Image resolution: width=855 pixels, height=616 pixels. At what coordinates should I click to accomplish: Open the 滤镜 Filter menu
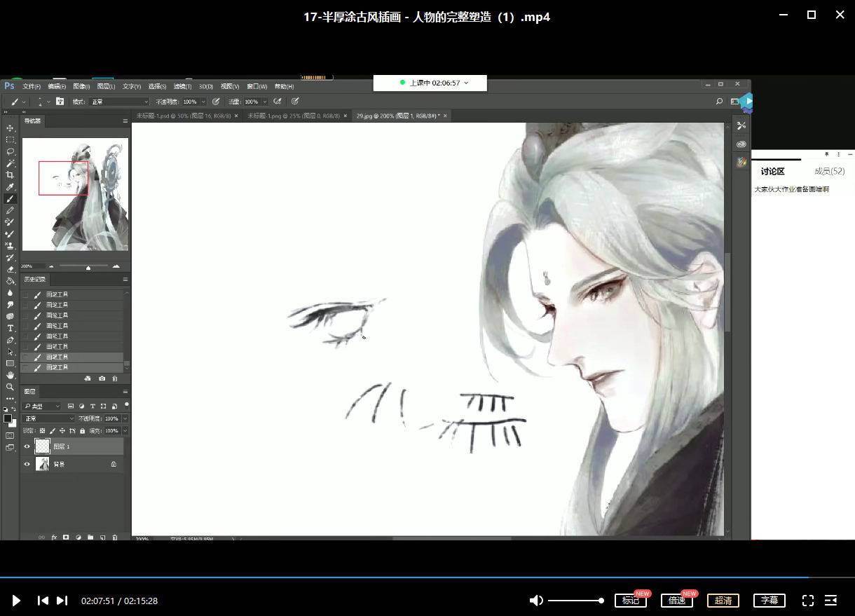[182, 85]
